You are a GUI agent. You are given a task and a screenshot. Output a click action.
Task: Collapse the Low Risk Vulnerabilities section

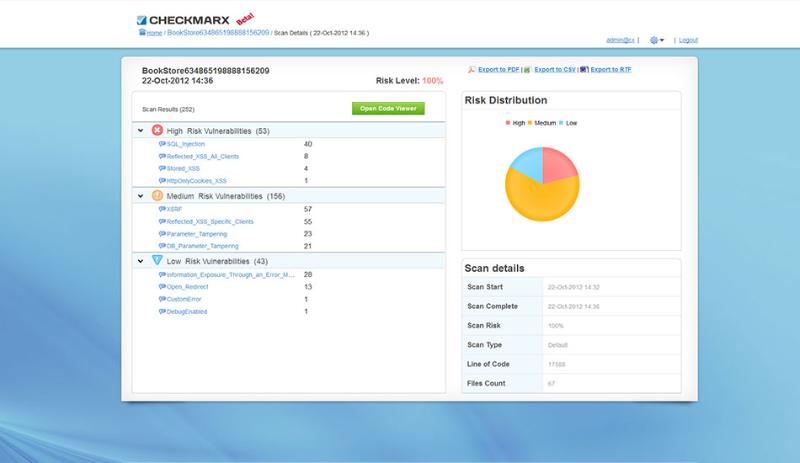point(140,261)
